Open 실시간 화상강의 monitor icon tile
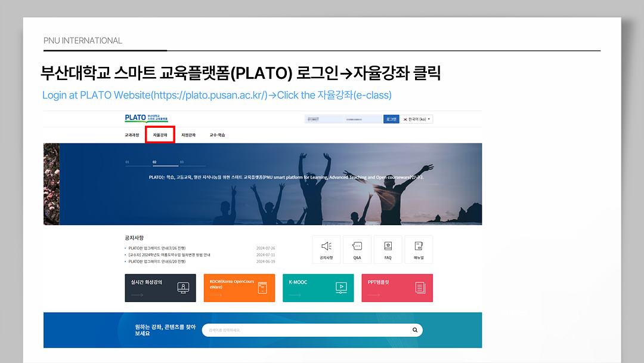Screen dimensions: 644x363 click(x=160, y=288)
